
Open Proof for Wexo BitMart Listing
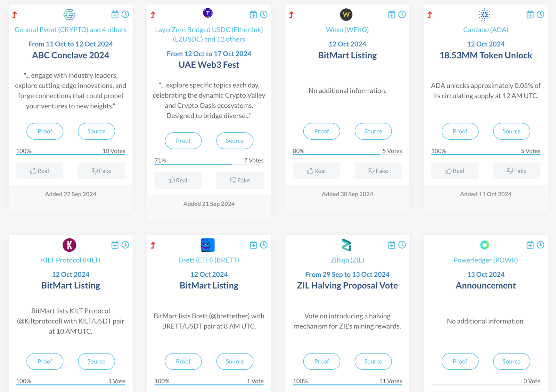pos(321,131)
